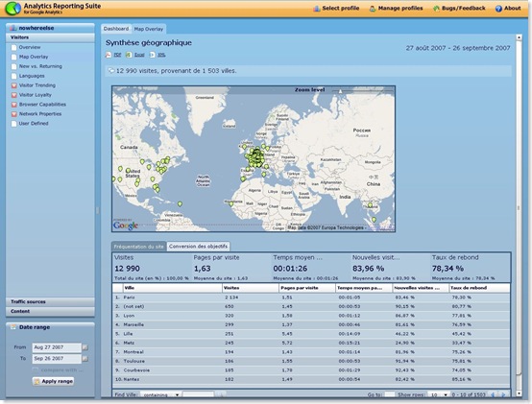
Task: Expand the Traffic sources section
Action: [50, 301]
